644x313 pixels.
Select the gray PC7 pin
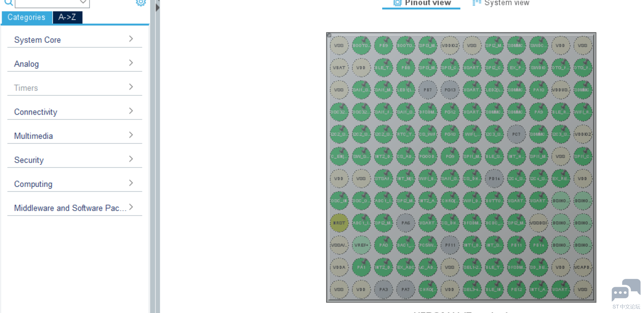pos(516,134)
